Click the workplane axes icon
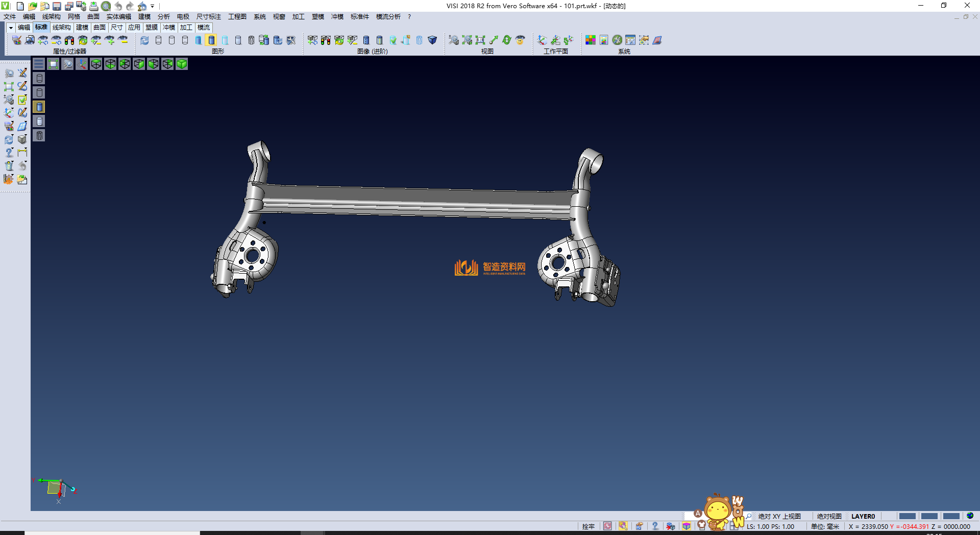Screen dimensions: 980x535 coord(542,40)
